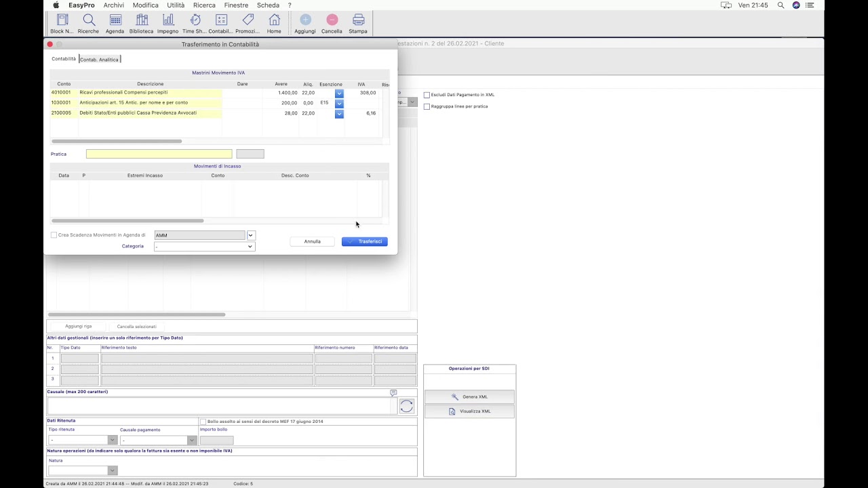
Task: Open the Utilità menu
Action: tap(176, 5)
